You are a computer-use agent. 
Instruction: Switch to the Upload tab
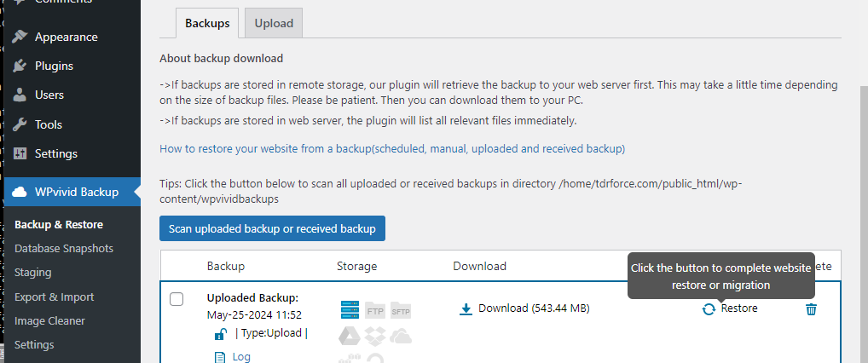click(274, 23)
